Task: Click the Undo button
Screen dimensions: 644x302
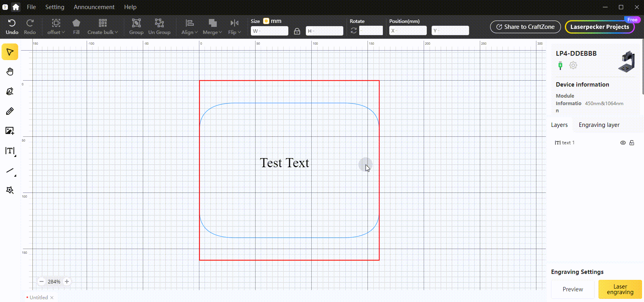Action: tap(12, 26)
